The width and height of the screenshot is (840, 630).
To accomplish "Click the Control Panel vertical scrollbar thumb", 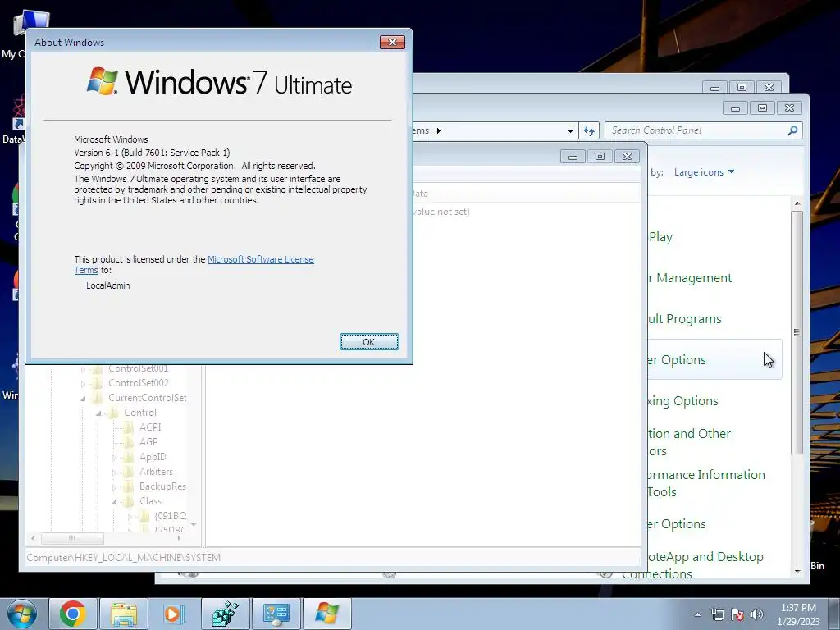I will (797, 332).
